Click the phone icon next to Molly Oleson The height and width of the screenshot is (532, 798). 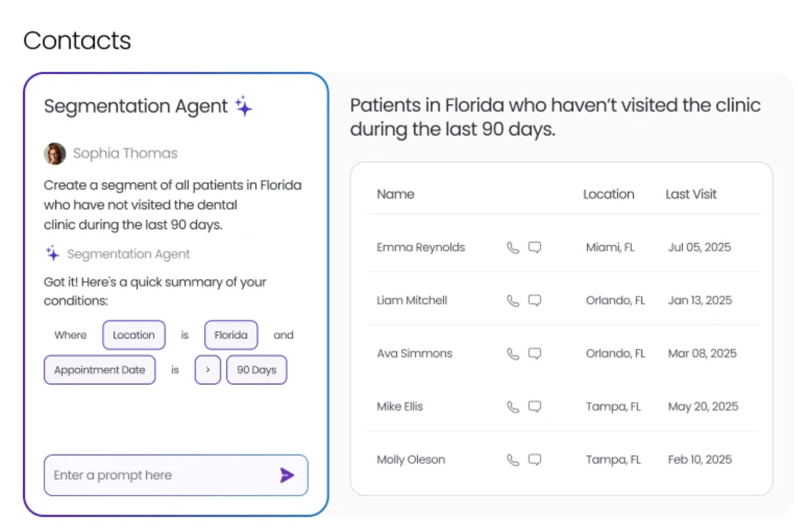click(512, 460)
